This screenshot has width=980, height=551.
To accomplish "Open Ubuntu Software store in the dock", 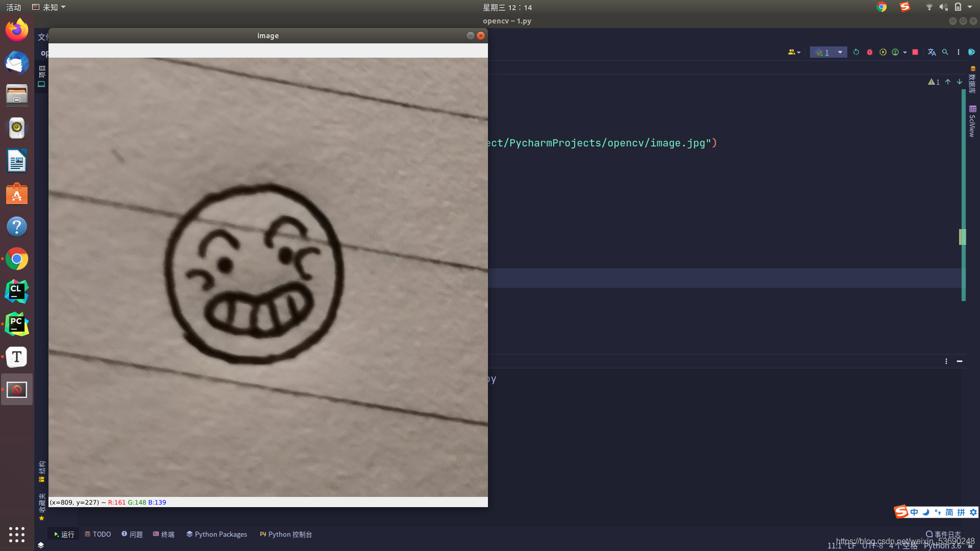I will (x=17, y=193).
